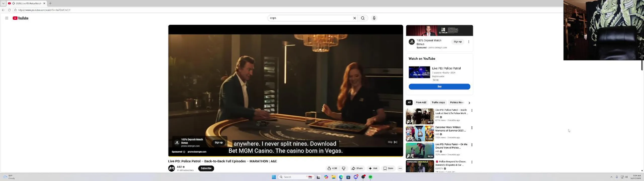Click the video title Live PD Marathon text

[x=222, y=161]
